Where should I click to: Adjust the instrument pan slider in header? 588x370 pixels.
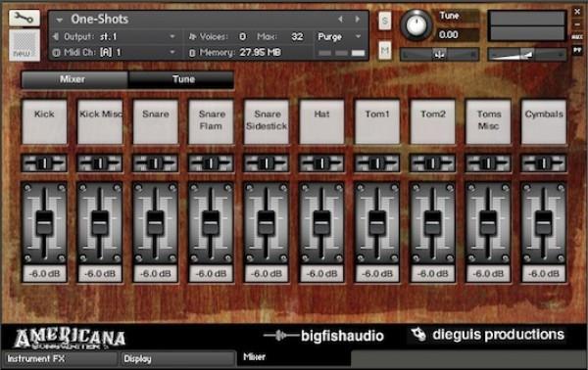point(439,54)
